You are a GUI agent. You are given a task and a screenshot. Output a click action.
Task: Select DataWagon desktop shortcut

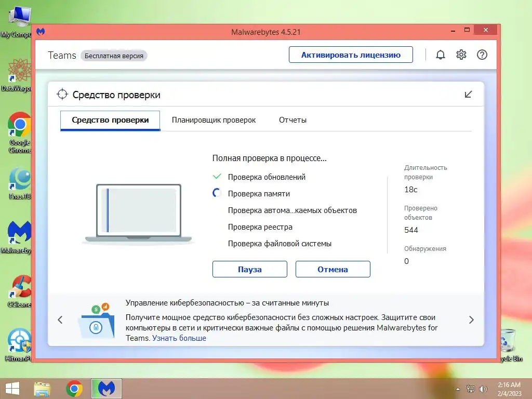(x=16, y=75)
